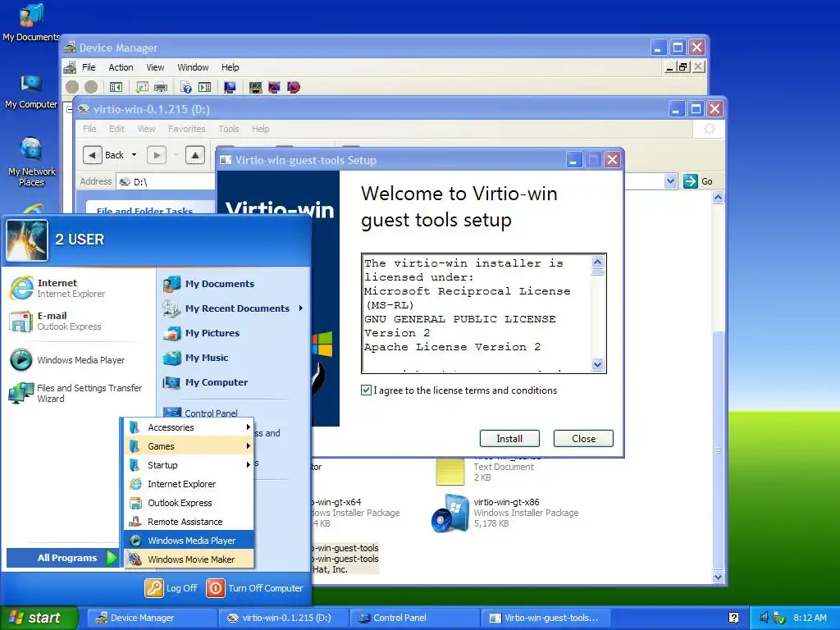Click the taskbar clock showing 8:12 AM
Screen dimensions: 840x630
point(810,618)
